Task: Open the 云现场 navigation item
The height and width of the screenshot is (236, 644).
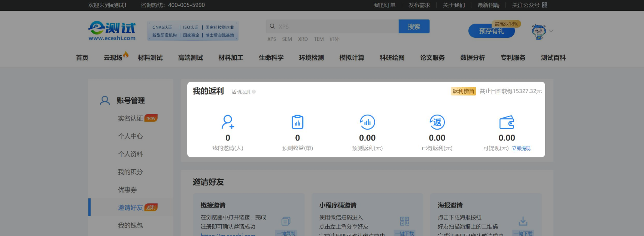Action: pos(113,58)
